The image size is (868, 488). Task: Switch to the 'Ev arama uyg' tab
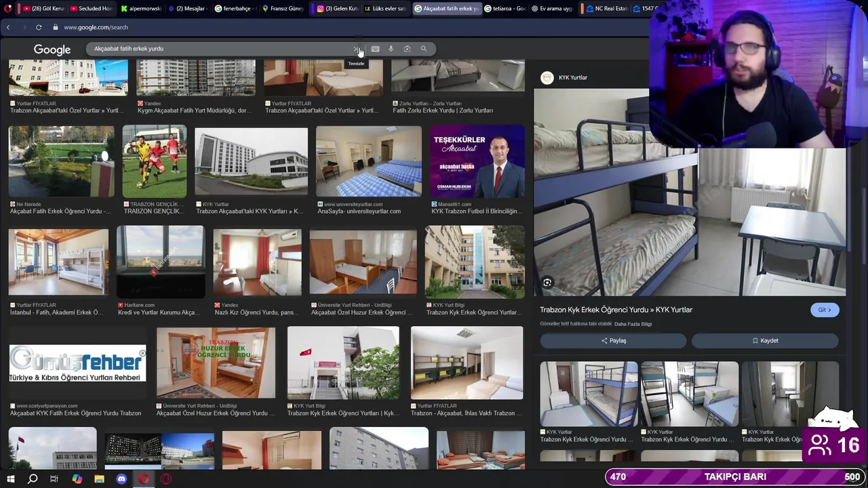pyautogui.click(x=553, y=9)
